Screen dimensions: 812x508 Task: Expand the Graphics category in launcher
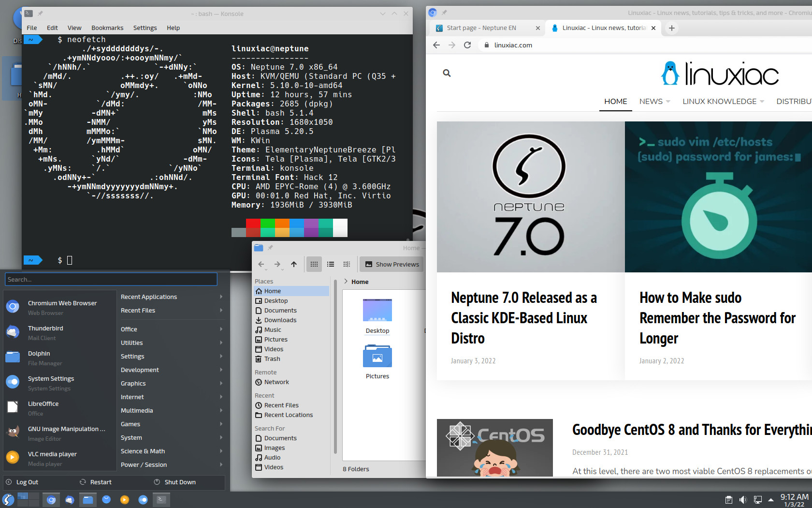pyautogui.click(x=172, y=383)
